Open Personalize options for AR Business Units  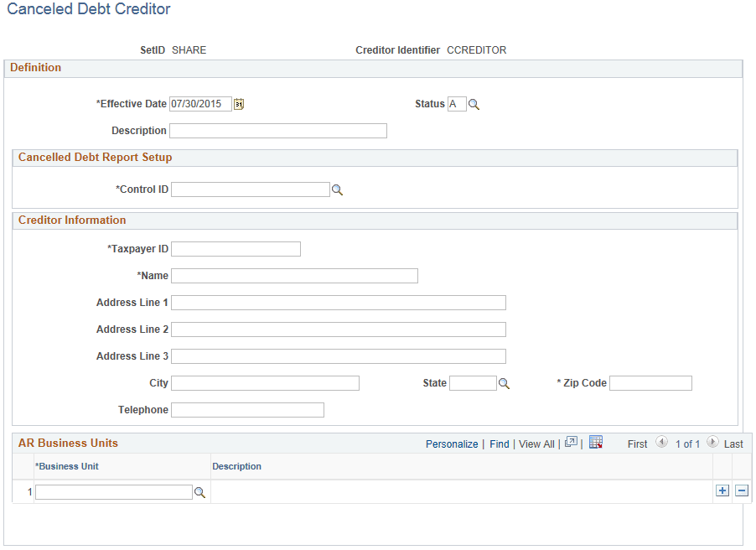452,444
